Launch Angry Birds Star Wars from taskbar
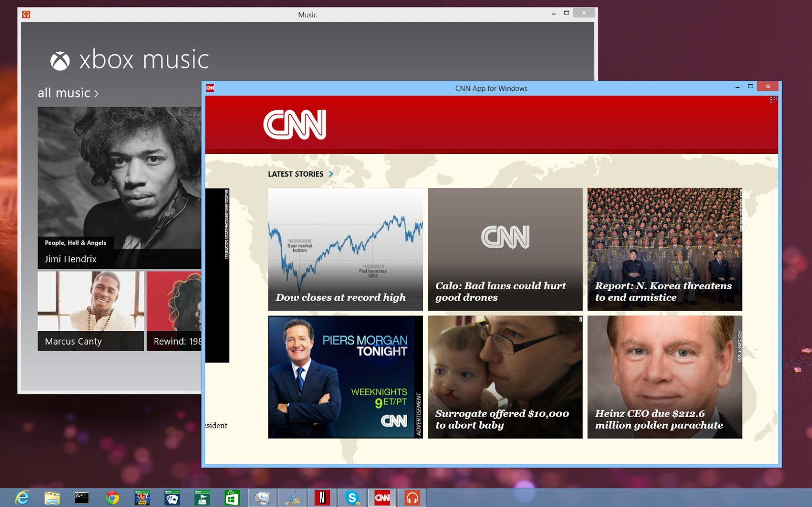812x507 pixels. pos(142,498)
